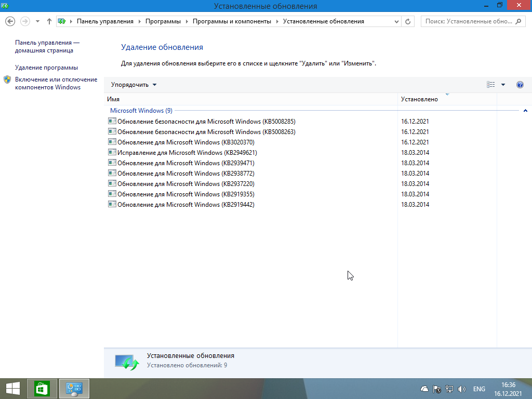The width and height of the screenshot is (532, 399).
Task: Select update KB2939471 row
Action: pos(300,163)
